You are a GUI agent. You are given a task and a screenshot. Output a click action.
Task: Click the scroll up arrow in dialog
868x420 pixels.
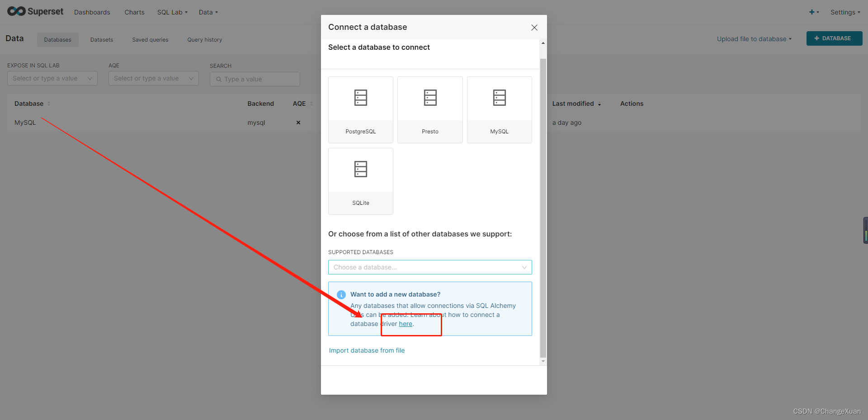(x=543, y=43)
